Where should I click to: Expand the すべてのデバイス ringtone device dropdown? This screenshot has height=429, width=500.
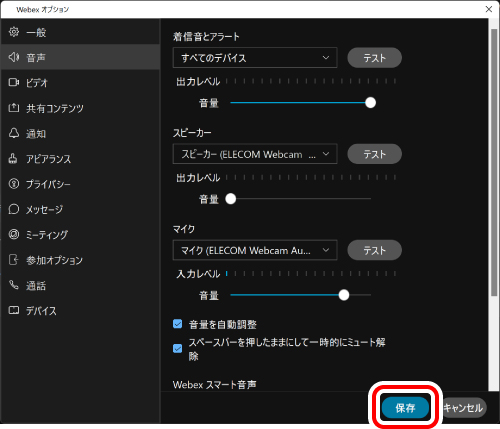pos(255,58)
